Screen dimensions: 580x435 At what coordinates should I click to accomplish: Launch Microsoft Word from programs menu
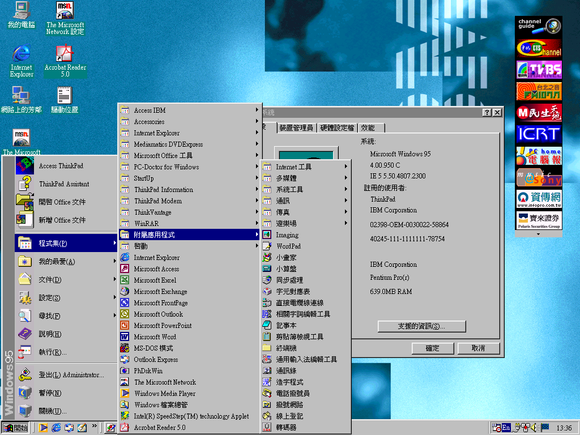click(189, 337)
